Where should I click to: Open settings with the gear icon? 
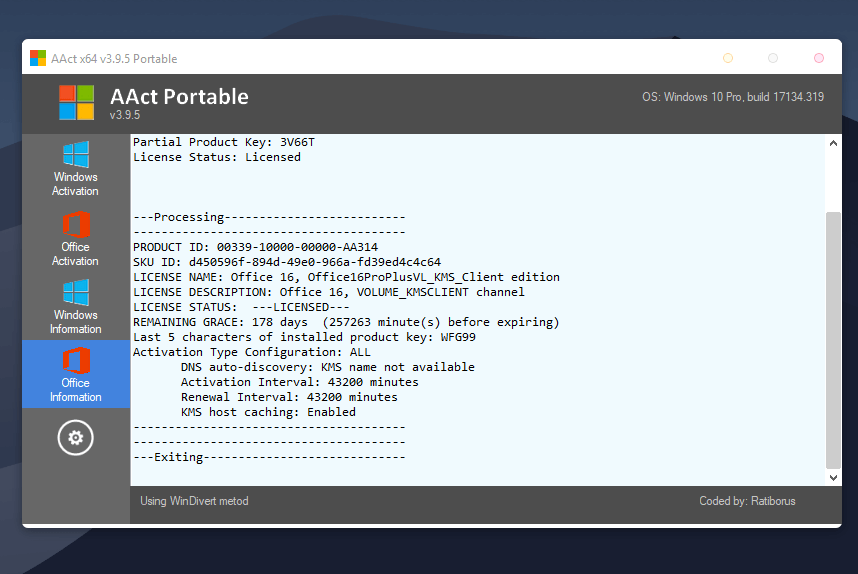76,438
